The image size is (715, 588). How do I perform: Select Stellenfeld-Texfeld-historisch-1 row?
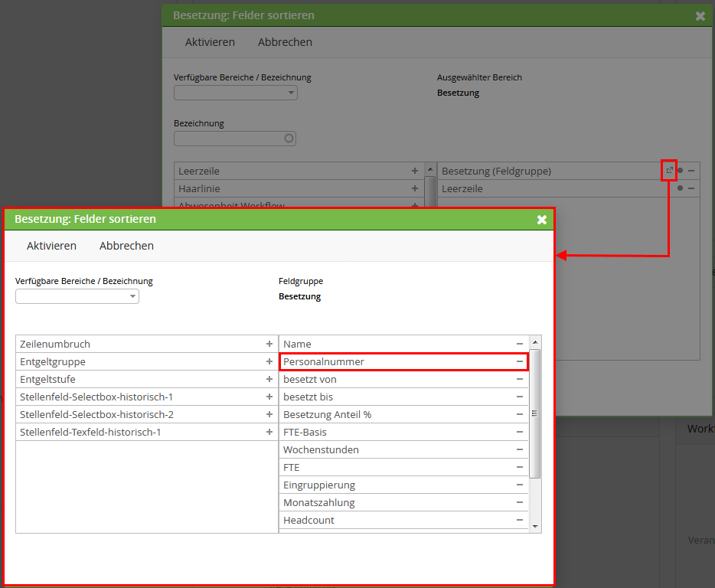click(x=147, y=432)
